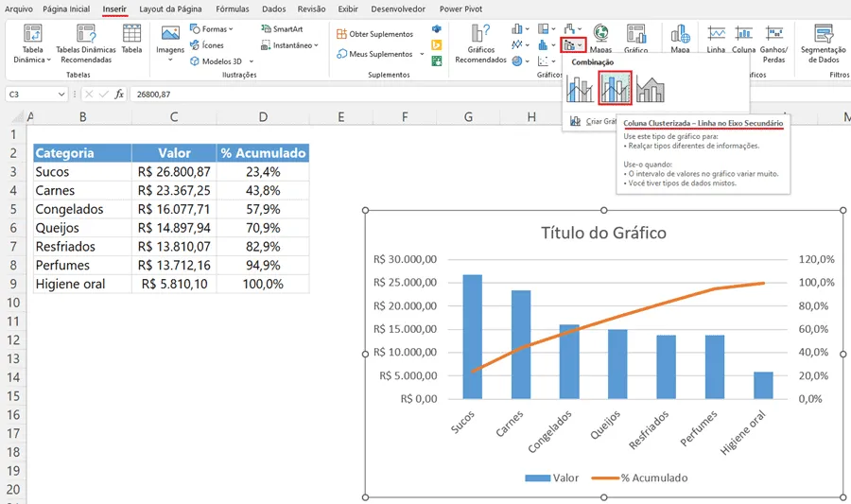Open Gráficos Recomendados
The height and width of the screenshot is (504, 851).
click(480, 43)
